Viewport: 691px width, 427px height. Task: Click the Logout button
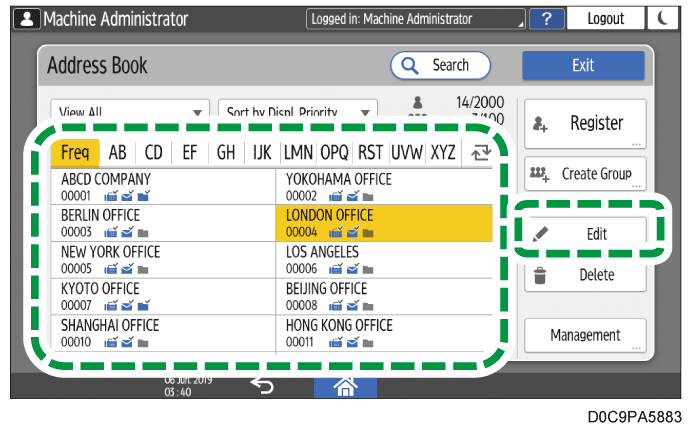pyautogui.click(x=606, y=18)
